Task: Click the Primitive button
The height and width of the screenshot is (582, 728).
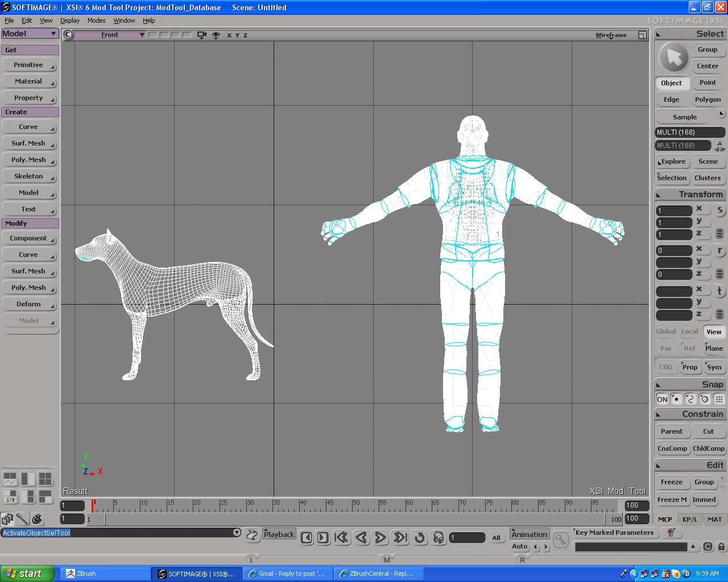Action: 29,65
